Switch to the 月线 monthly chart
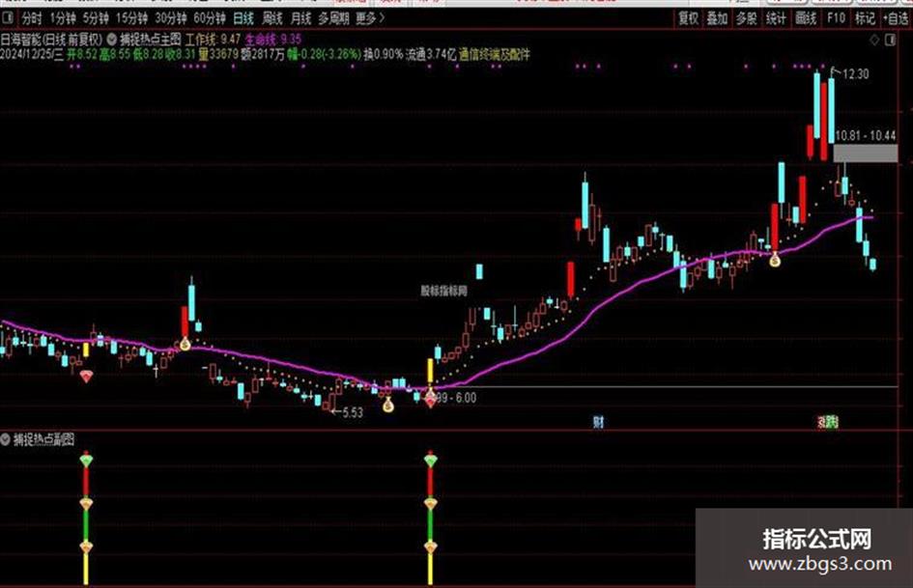 pos(300,18)
